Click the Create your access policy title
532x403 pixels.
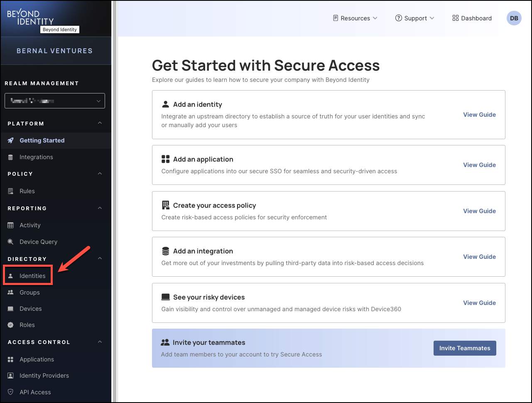pyautogui.click(x=214, y=205)
